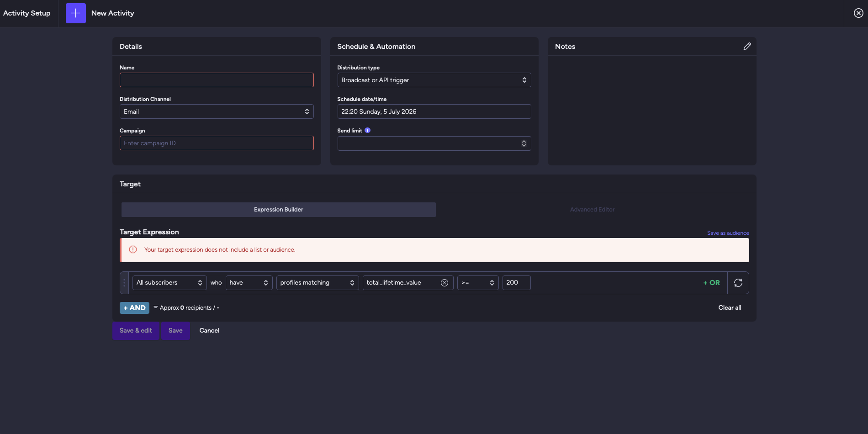
Task: Click the refresh recipients count icon
Action: (x=738, y=283)
